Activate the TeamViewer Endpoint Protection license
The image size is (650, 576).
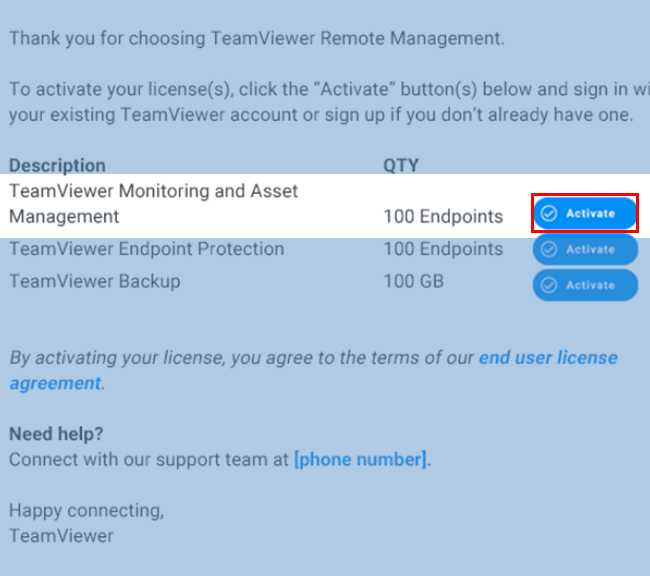585,249
